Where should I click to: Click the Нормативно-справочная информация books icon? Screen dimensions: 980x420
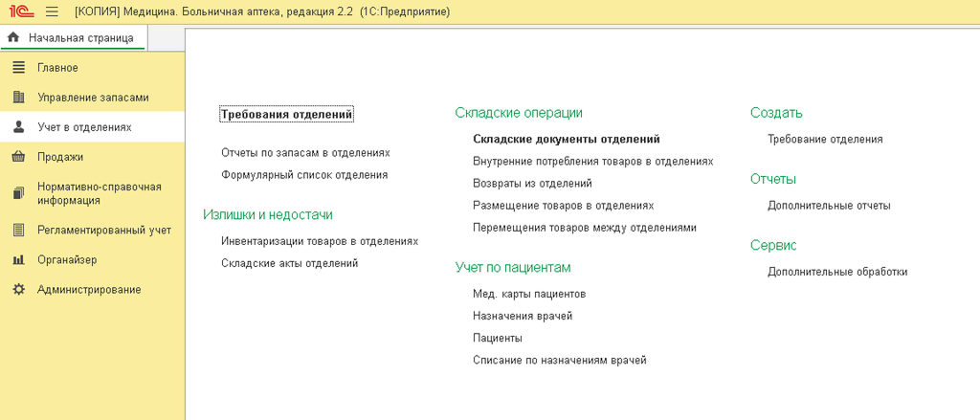(18, 193)
